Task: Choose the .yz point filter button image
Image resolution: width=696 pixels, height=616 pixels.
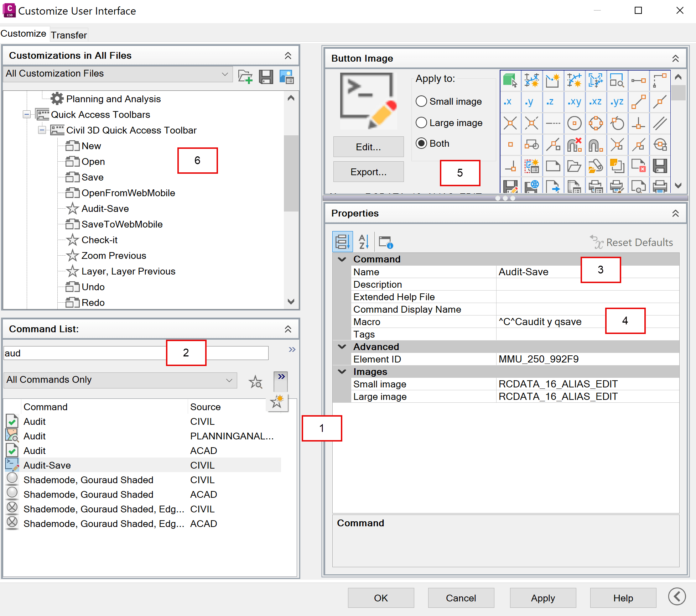Action: pos(617,102)
